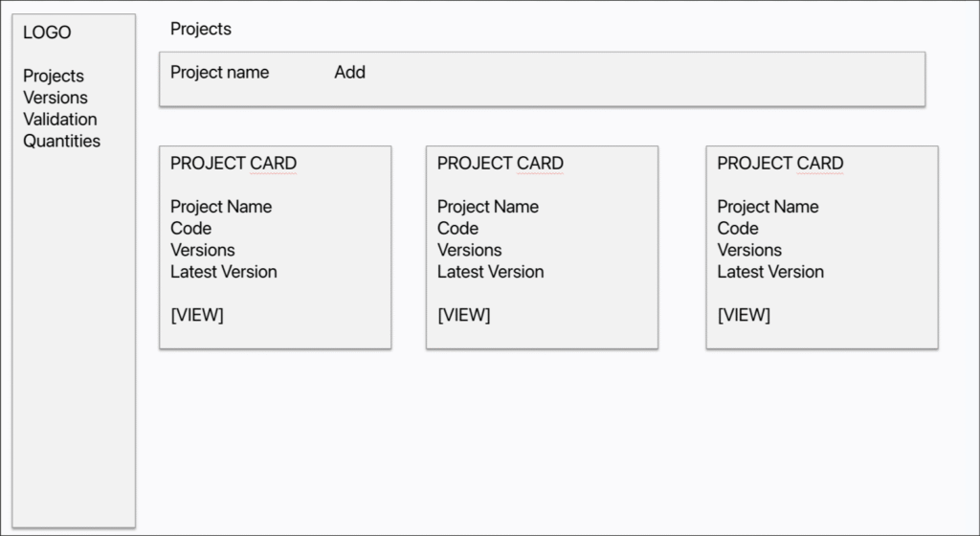Click the Projects page heading
The width and height of the screenshot is (980, 536).
tap(201, 30)
